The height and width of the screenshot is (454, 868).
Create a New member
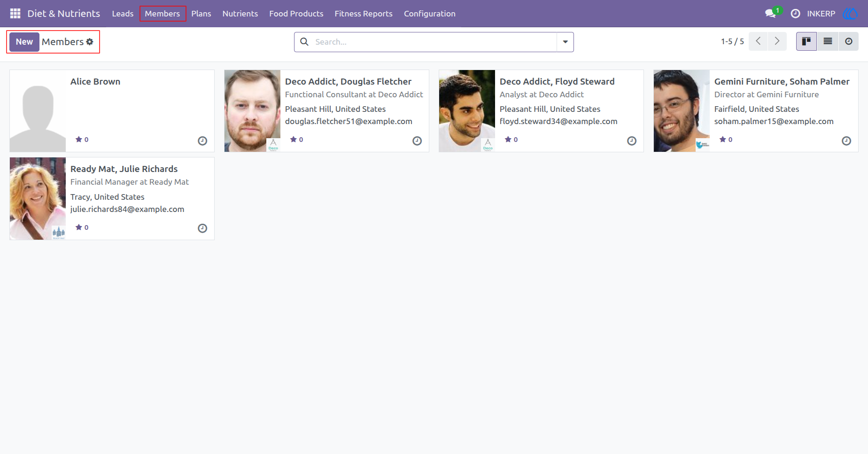coord(24,42)
